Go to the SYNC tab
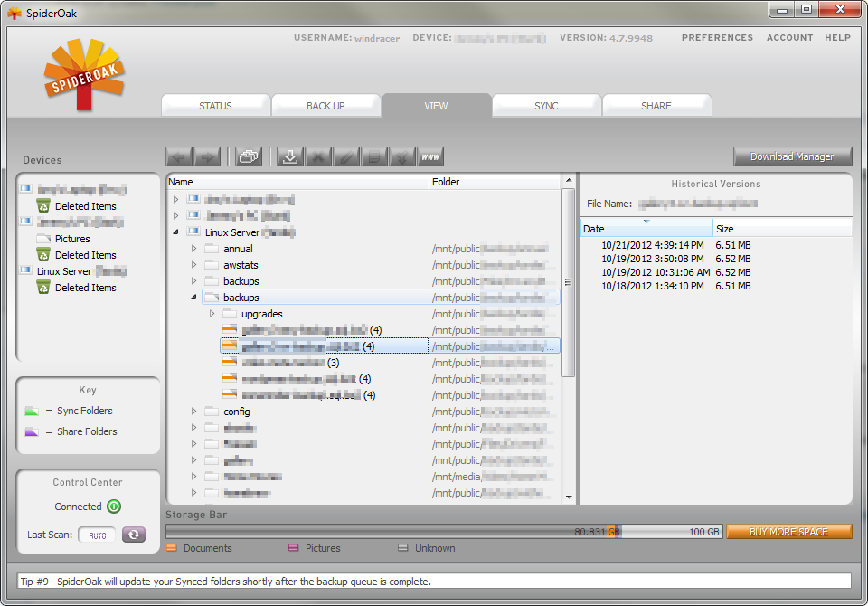Image resolution: width=868 pixels, height=606 pixels. 546,106
